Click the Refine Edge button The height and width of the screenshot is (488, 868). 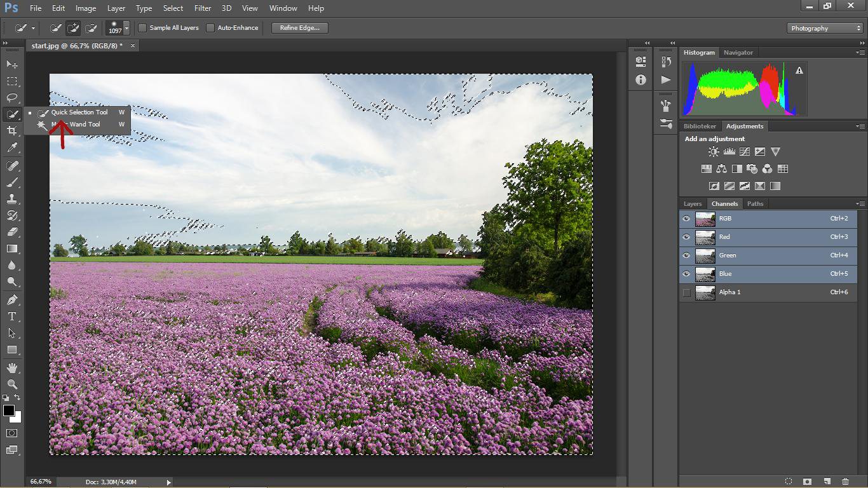click(299, 28)
